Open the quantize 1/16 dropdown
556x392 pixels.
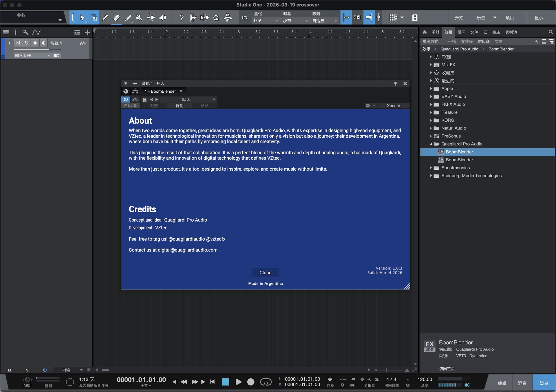pyautogui.click(x=265, y=21)
